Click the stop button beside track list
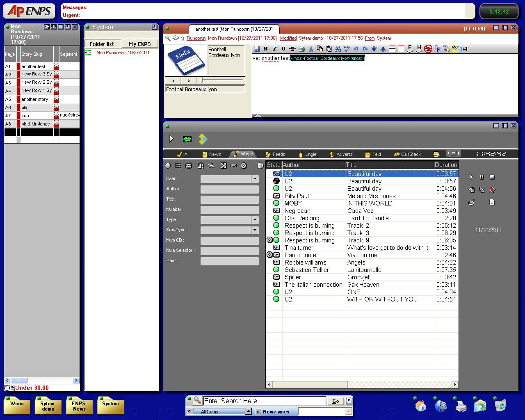The image size is (525, 420). tap(492, 177)
